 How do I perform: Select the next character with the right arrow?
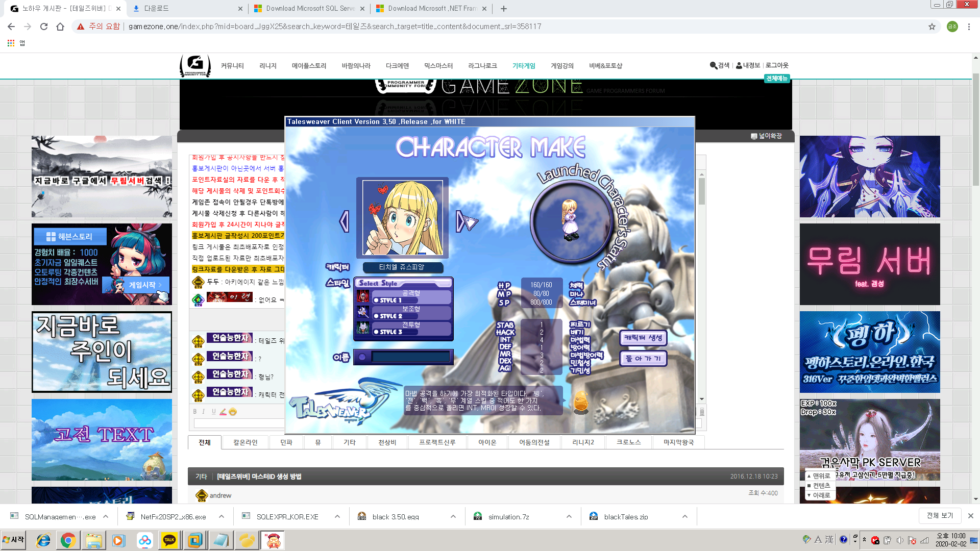pos(461,221)
